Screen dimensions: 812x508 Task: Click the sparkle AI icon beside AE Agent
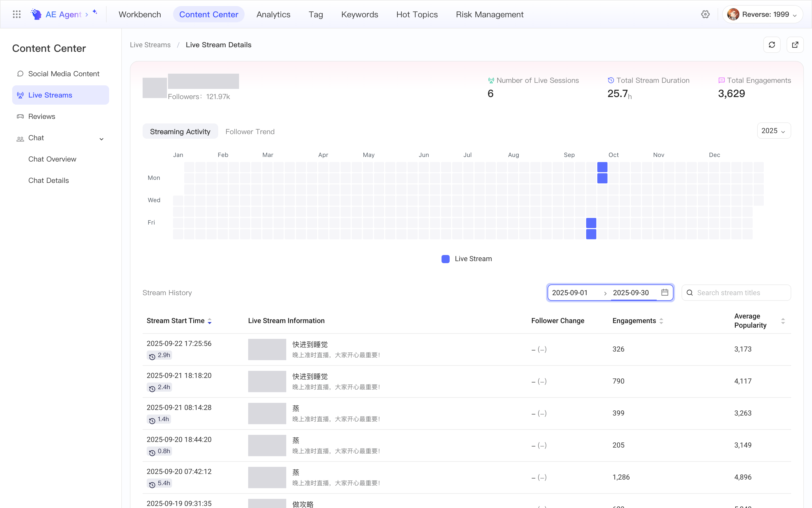(x=95, y=12)
